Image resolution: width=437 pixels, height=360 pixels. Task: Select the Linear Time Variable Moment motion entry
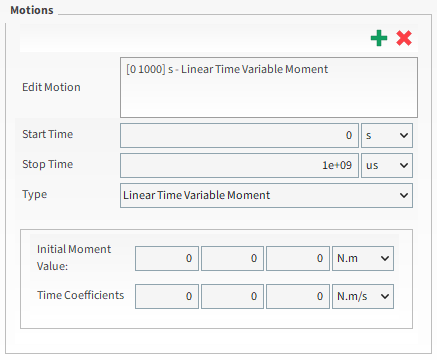pos(227,69)
